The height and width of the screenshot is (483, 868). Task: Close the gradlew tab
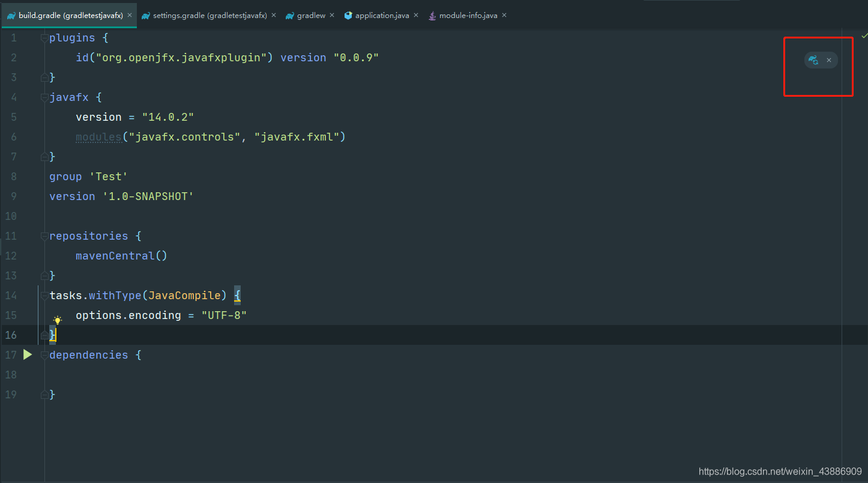click(x=332, y=16)
